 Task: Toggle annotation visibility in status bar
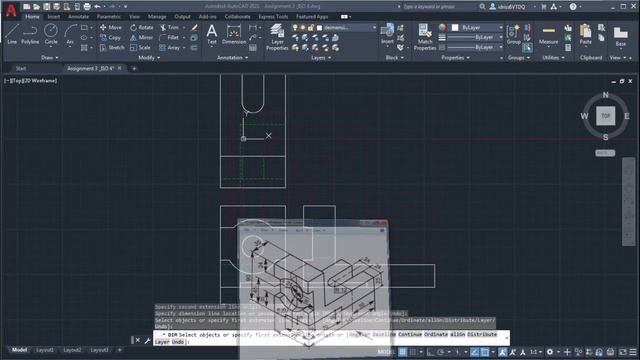click(x=502, y=352)
